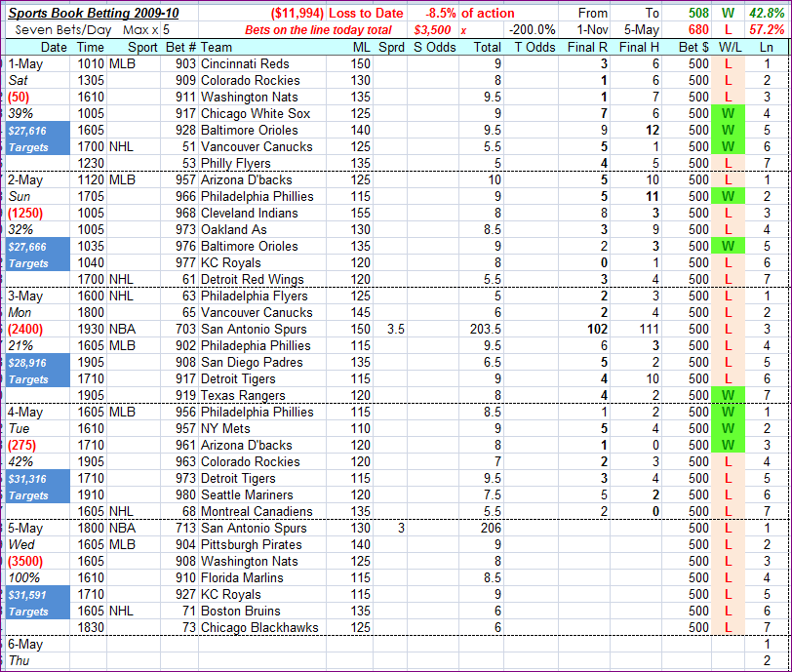The image size is (792, 672).
Task: Click the $27,666 blue target cell
Action: (38, 255)
